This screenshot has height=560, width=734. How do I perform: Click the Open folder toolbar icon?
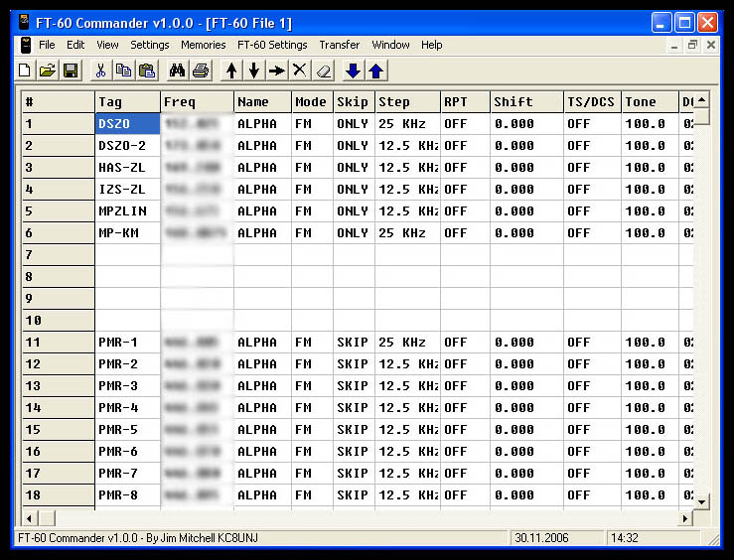[x=48, y=70]
